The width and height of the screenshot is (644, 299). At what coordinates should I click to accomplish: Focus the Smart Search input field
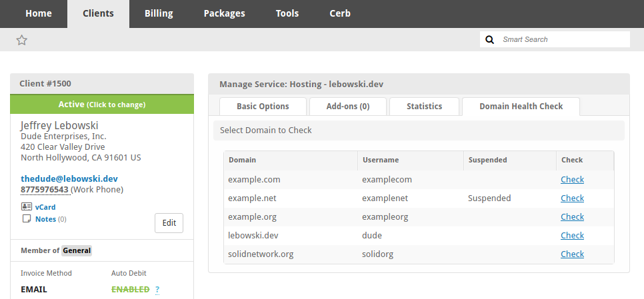(x=563, y=40)
